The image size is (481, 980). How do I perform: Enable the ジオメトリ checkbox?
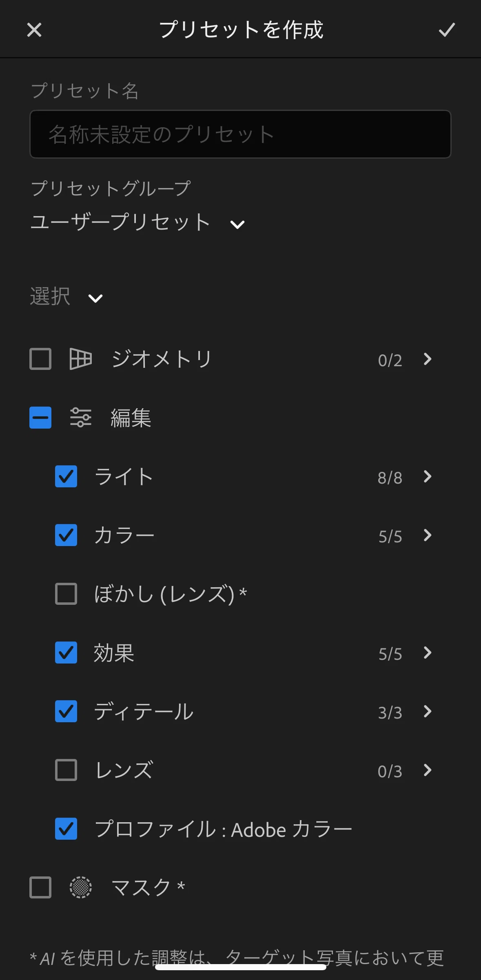[40, 359]
